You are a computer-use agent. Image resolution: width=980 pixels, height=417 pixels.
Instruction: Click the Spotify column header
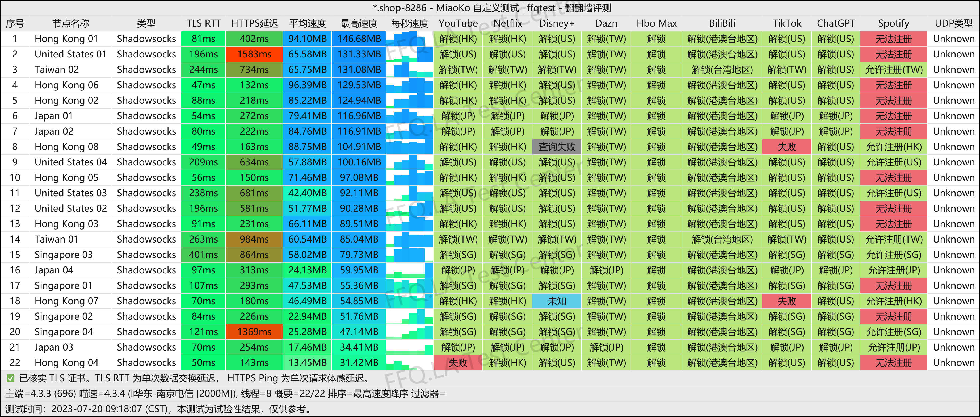pyautogui.click(x=893, y=23)
